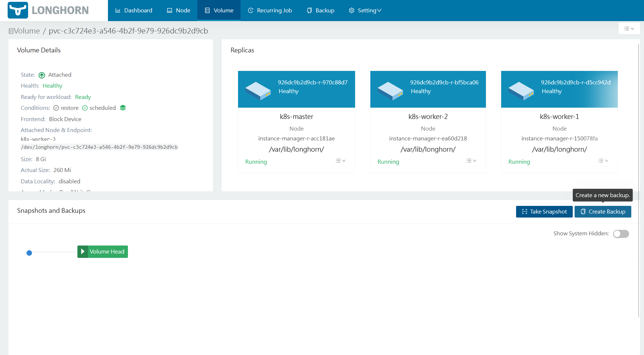Click the k8s-worker-1 node name
The width and height of the screenshot is (644, 355).
point(560,117)
